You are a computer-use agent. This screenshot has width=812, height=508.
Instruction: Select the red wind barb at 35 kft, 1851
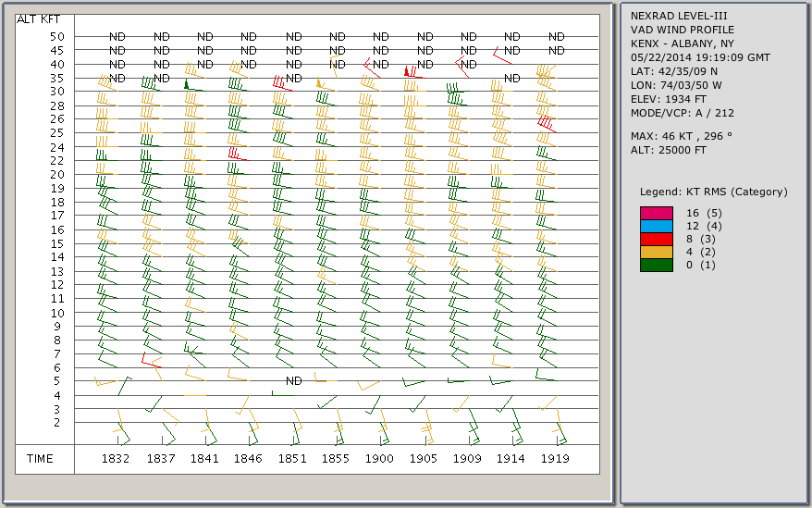[280, 83]
